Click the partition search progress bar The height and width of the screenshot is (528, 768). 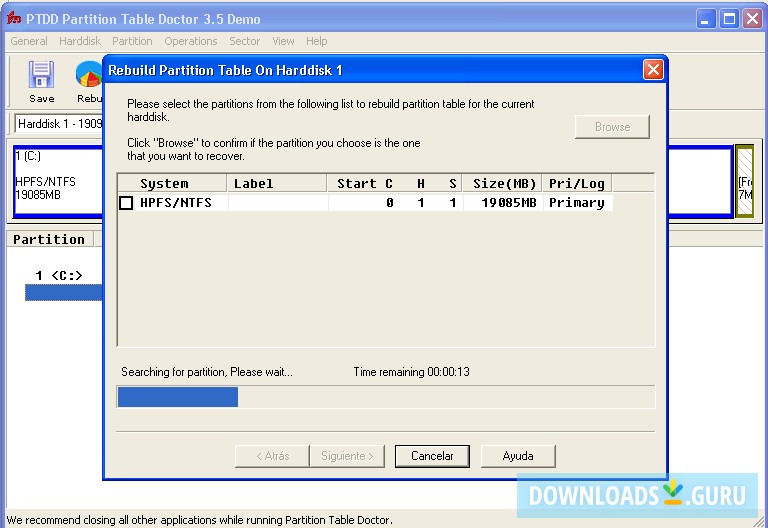[385, 397]
